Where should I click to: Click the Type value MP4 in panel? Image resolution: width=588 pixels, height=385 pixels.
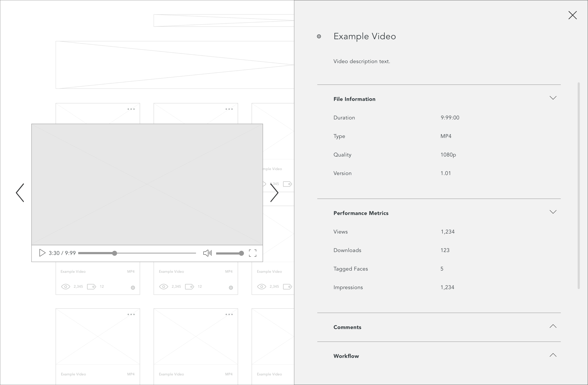click(446, 136)
